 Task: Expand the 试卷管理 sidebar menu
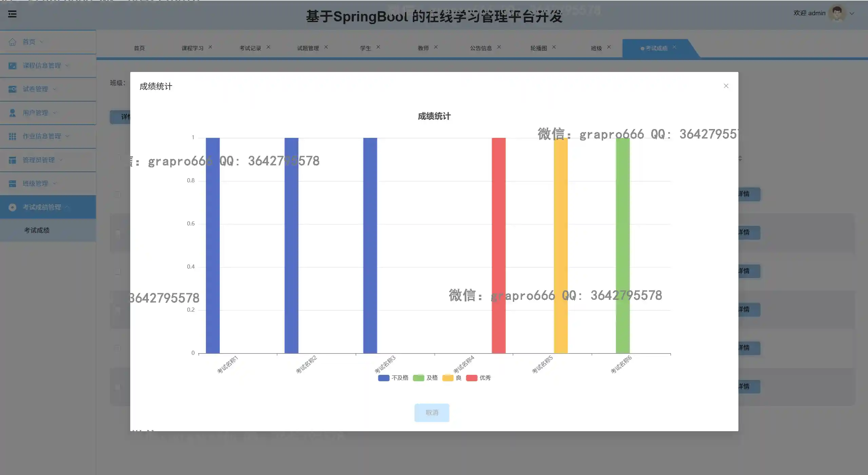(x=35, y=89)
